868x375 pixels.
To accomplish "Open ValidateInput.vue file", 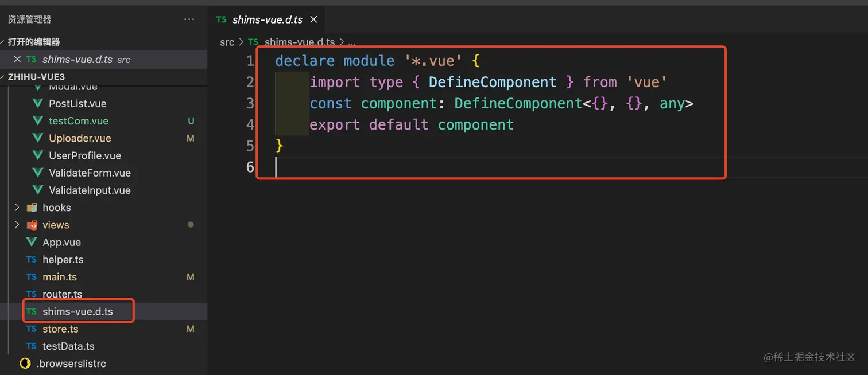I will [90, 190].
